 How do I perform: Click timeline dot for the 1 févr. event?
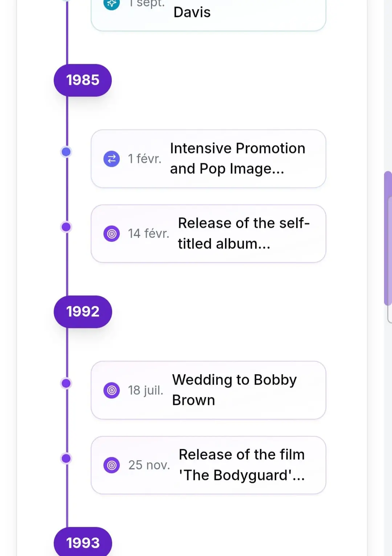[66, 152]
